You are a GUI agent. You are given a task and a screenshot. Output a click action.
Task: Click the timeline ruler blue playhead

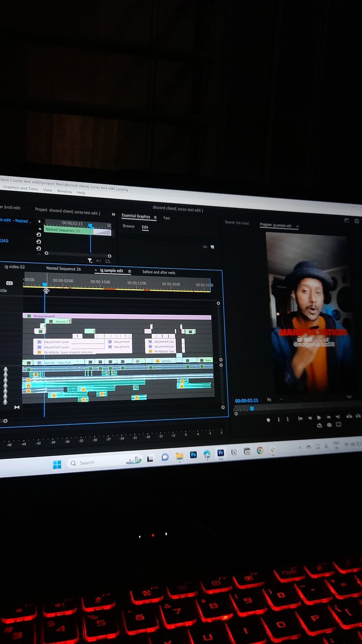point(45,284)
